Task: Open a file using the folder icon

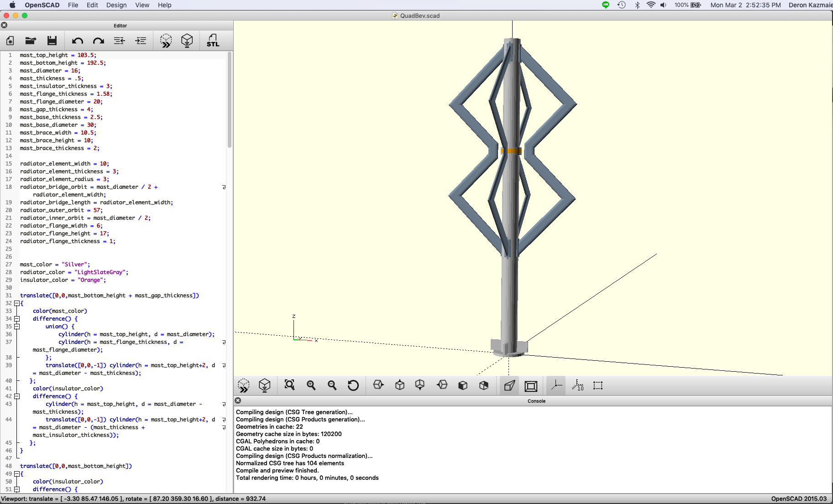Action: 31,41
